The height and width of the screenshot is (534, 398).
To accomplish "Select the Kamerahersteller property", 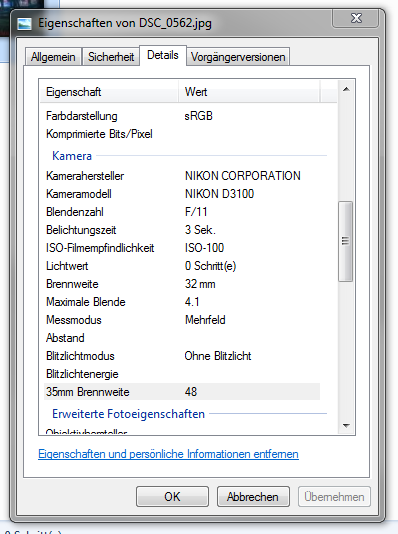I will [x=85, y=176].
